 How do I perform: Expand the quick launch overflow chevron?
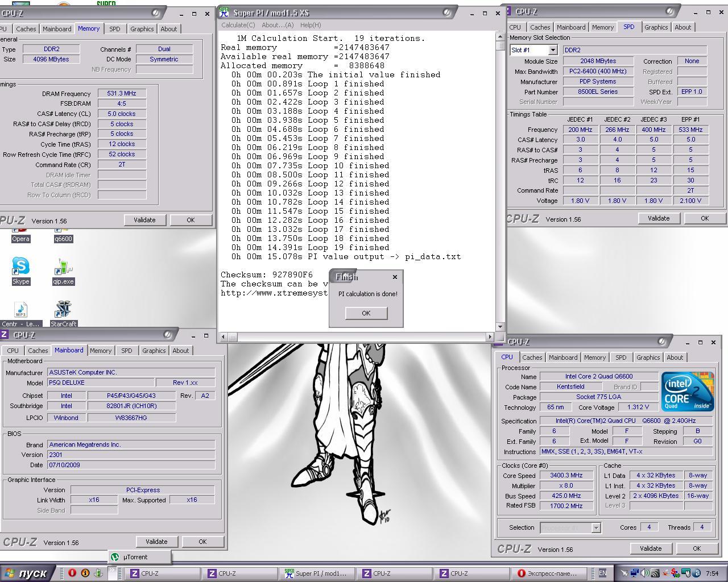pos(113,572)
